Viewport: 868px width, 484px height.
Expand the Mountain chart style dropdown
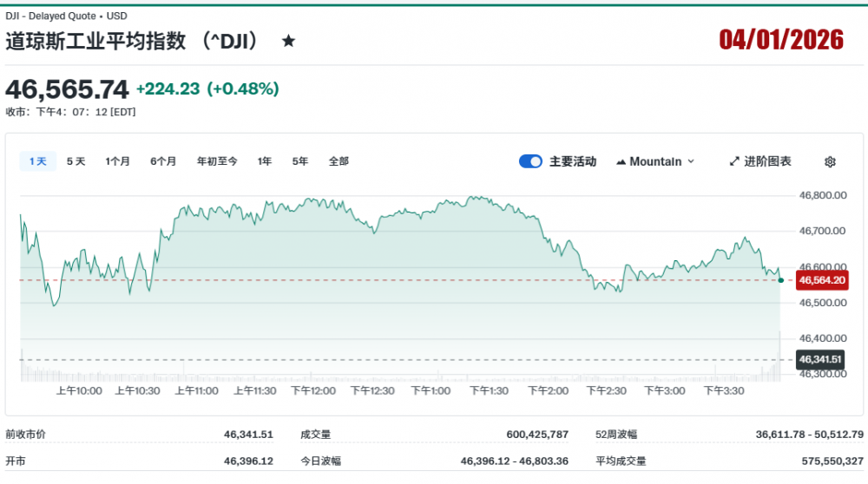(691, 161)
